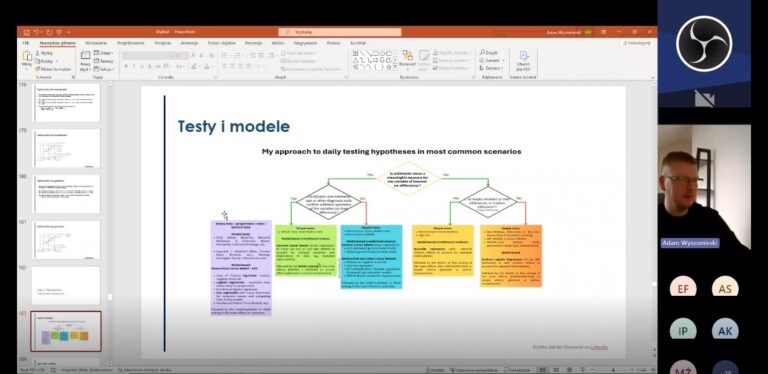Click the Znajdź (Find) magnifier icon
This screenshot has height=374, width=768.
(482, 52)
